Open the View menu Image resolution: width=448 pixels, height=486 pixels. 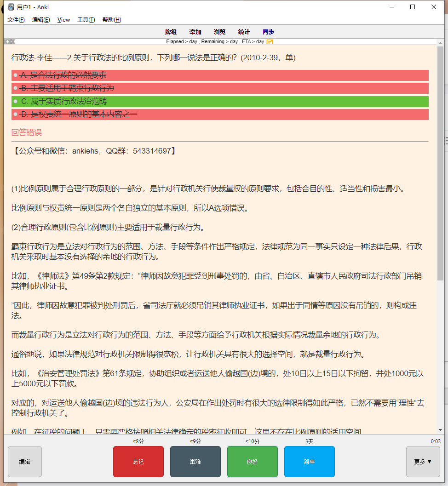pos(63,19)
